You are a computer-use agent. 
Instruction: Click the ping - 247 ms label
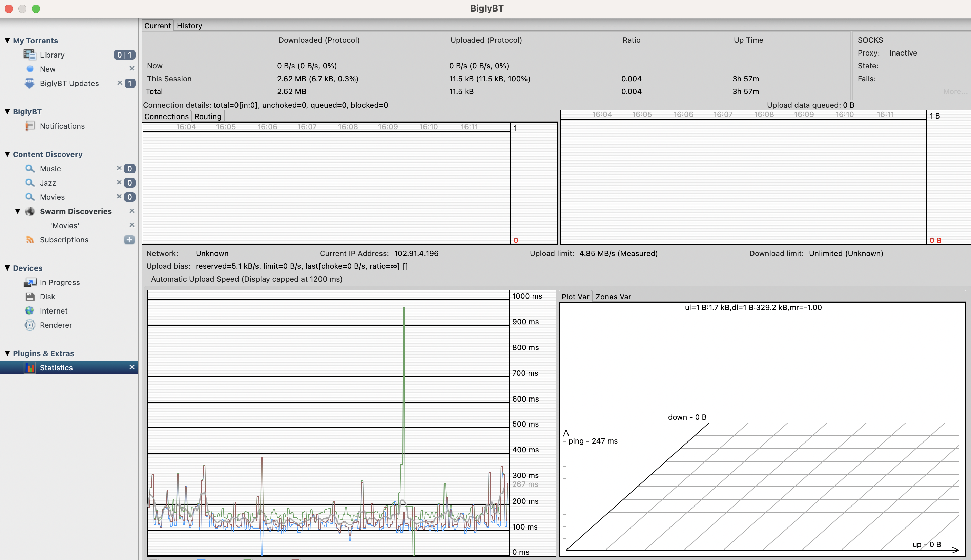pos(593,441)
